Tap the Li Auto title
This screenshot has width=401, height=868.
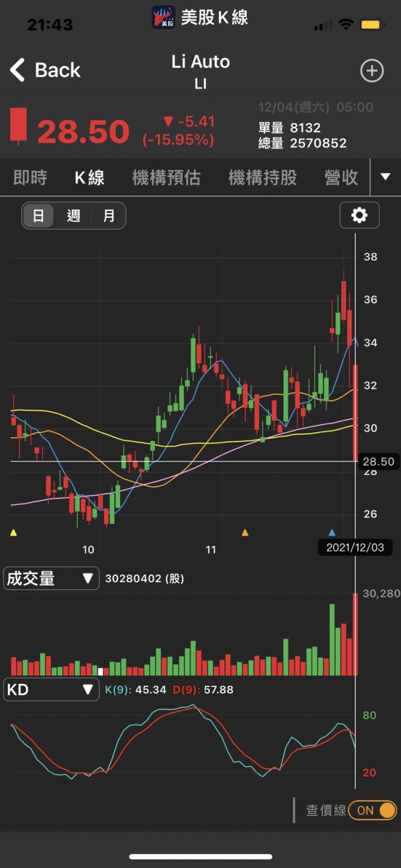200,61
